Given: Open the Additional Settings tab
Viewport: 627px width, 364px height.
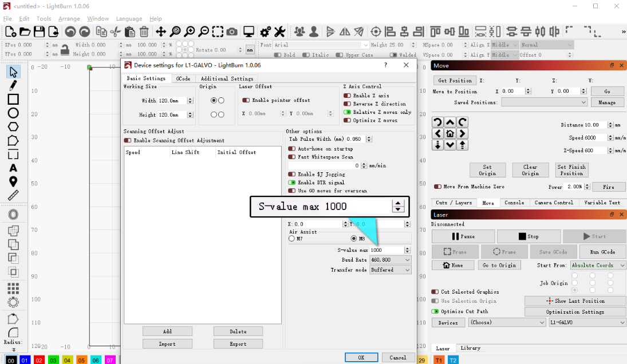Looking at the screenshot, I should 227,79.
